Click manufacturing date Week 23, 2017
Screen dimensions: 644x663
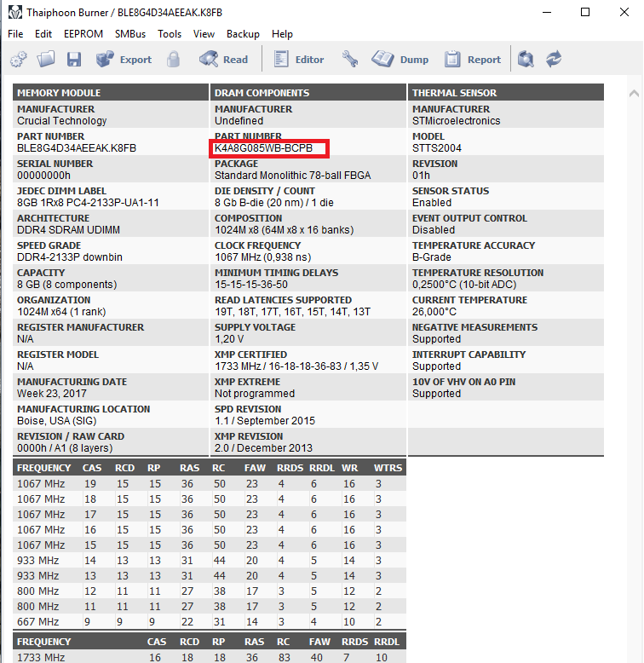[52, 394]
